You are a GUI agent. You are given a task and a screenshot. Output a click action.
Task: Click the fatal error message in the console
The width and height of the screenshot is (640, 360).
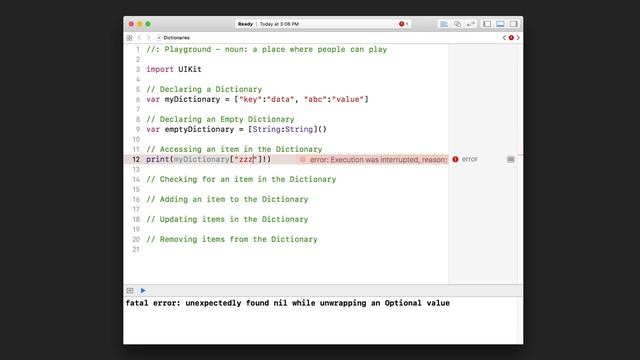(x=287, y=303)
